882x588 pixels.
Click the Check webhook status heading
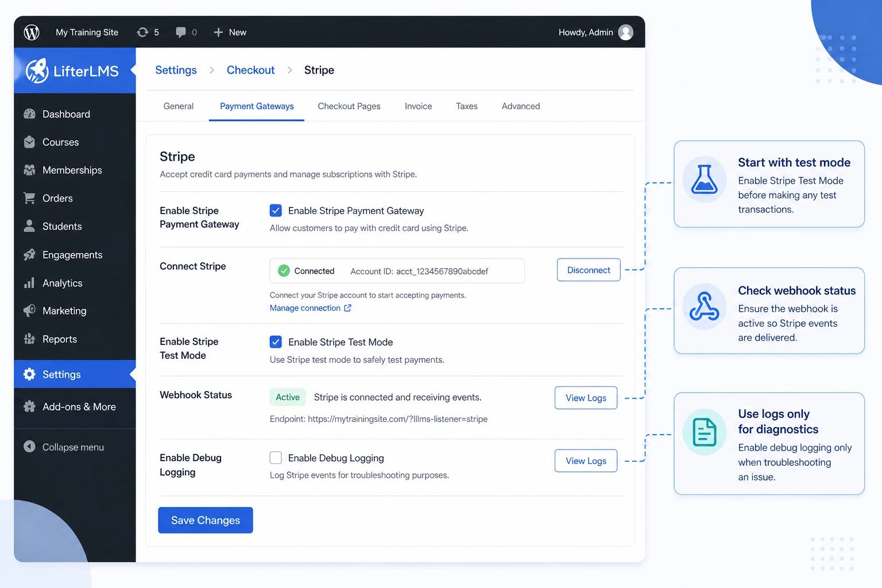[x=797, y=291]
